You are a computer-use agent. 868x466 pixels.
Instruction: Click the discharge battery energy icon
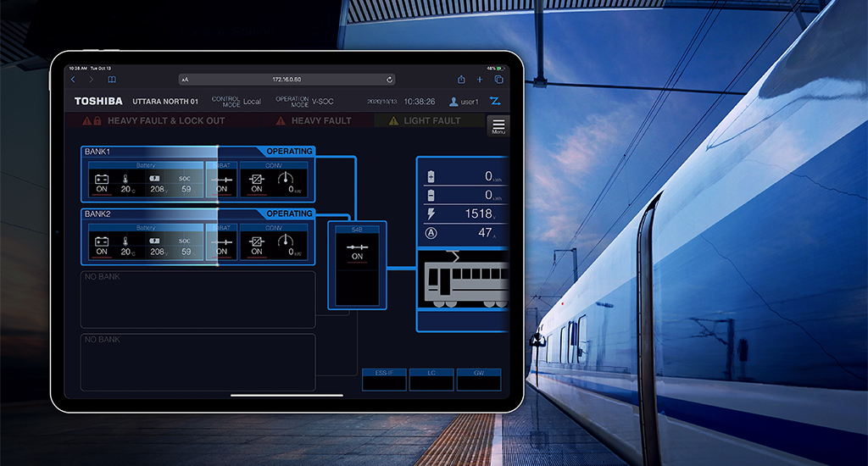click(x=431, y=196)
